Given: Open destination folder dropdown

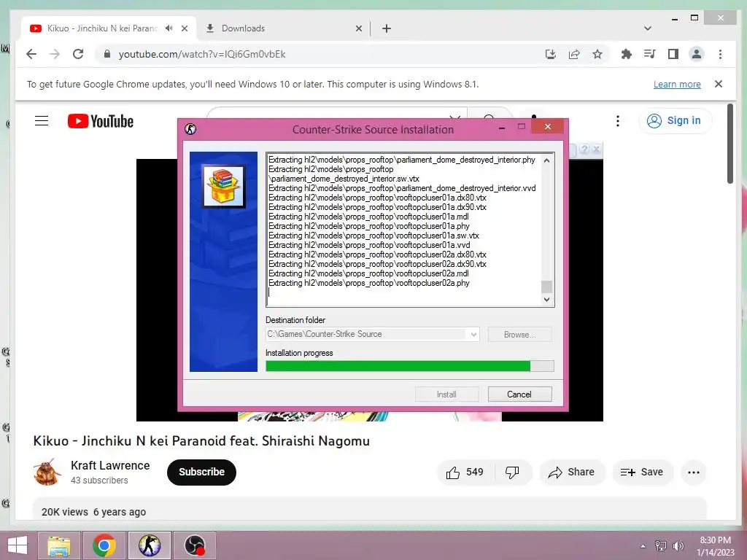Looking at the screenshot, I should pos(473,334).
